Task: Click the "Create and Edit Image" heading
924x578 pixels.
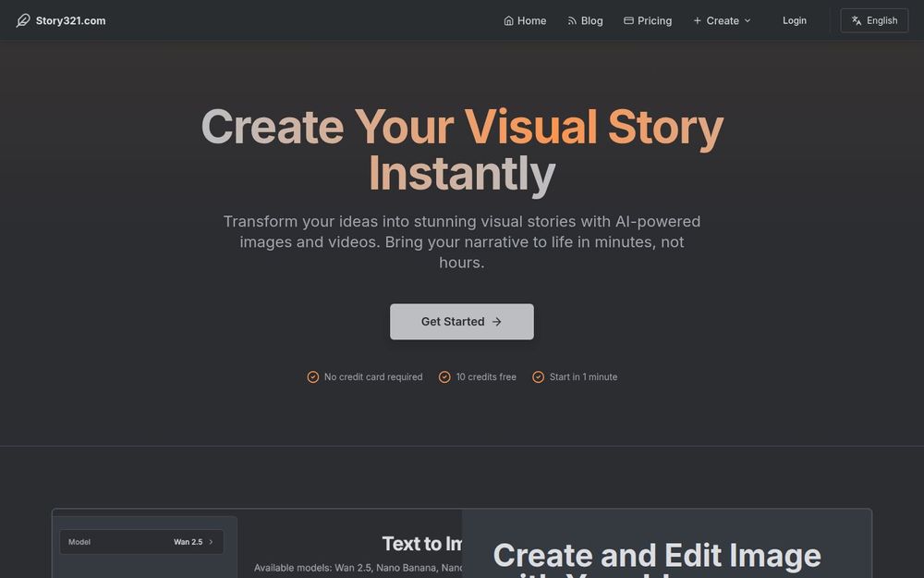Action: tap(657, 556)
